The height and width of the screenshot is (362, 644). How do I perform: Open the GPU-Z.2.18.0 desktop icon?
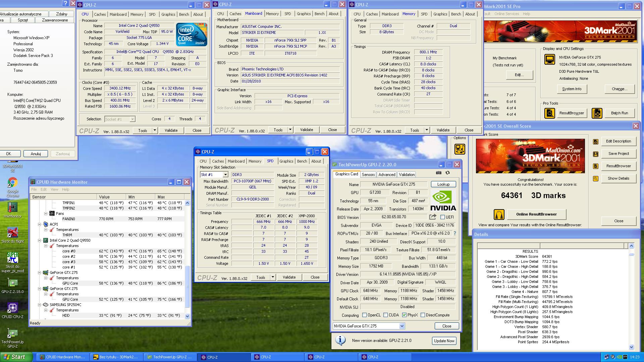tap(12, 285)
